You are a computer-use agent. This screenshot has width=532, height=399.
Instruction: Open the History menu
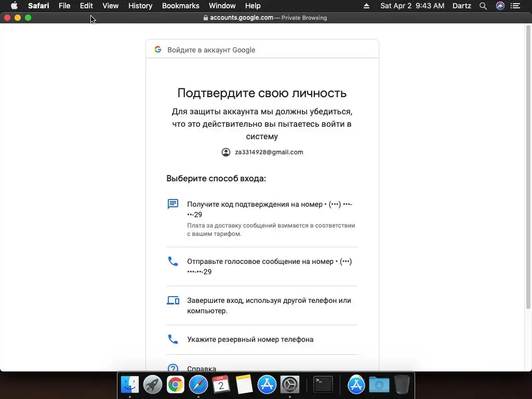tap(140, 6)
